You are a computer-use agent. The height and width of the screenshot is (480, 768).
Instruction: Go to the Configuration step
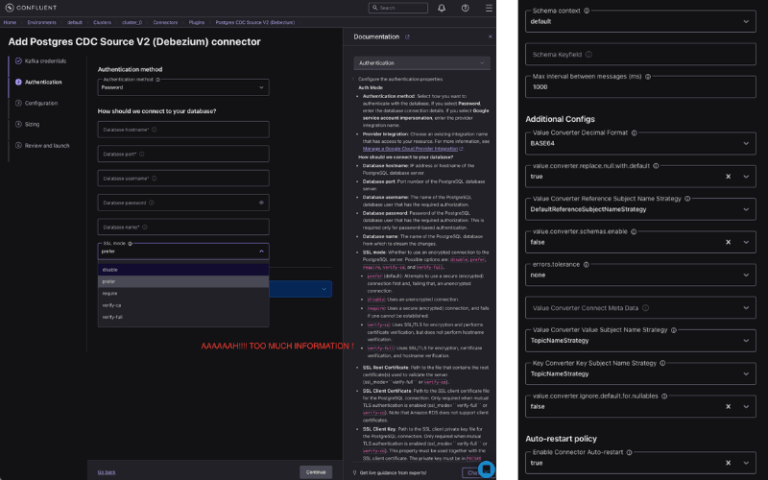point(41,102)
